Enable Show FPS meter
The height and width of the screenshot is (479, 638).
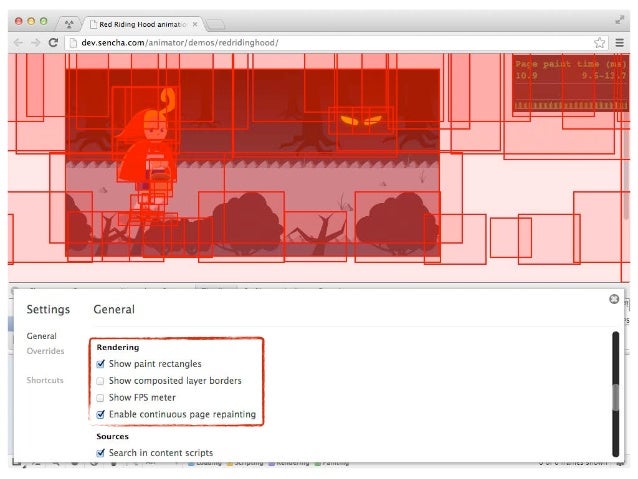click(x=100, y=398)
